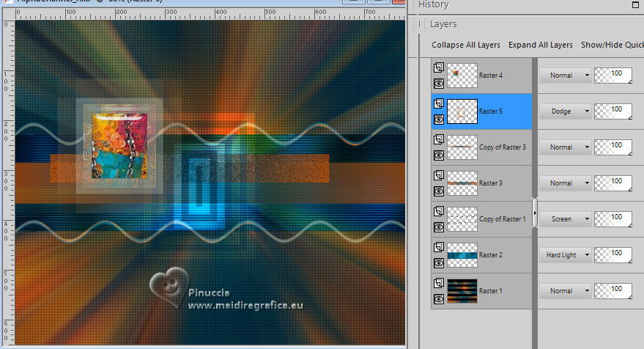644x349 pixels.
Task: Select layer named Raster 4
Action: [x=491, y=76]
